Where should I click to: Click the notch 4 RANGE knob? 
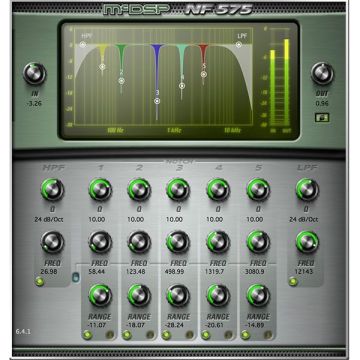(x=218, y=295)
